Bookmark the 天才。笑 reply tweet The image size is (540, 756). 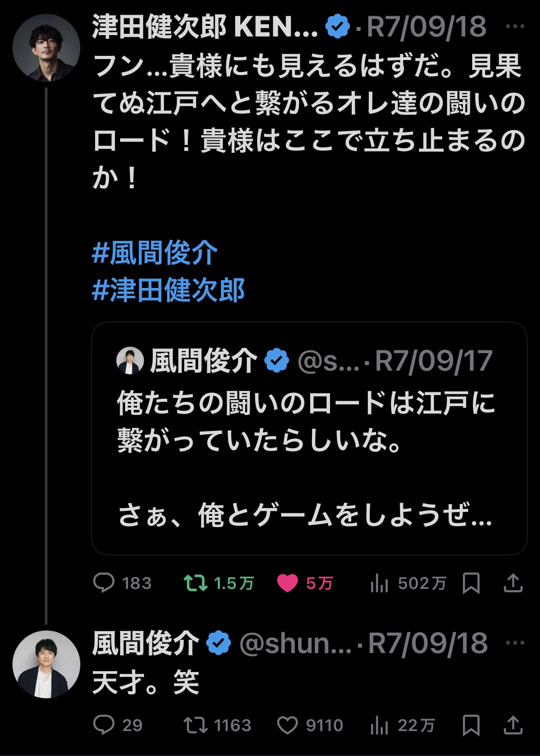tap(471, 725)
